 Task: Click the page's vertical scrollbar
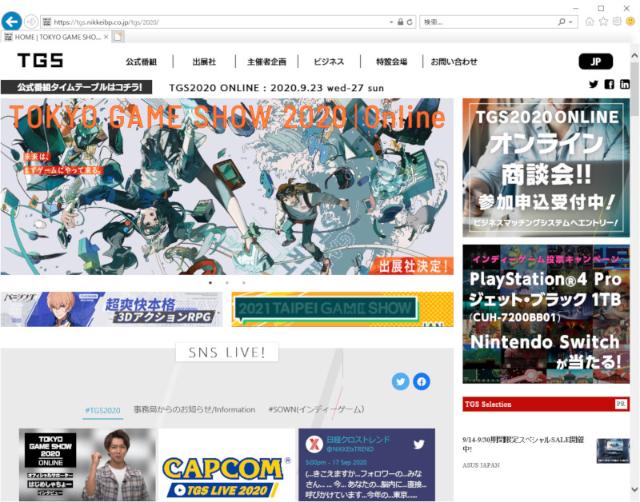634,250
